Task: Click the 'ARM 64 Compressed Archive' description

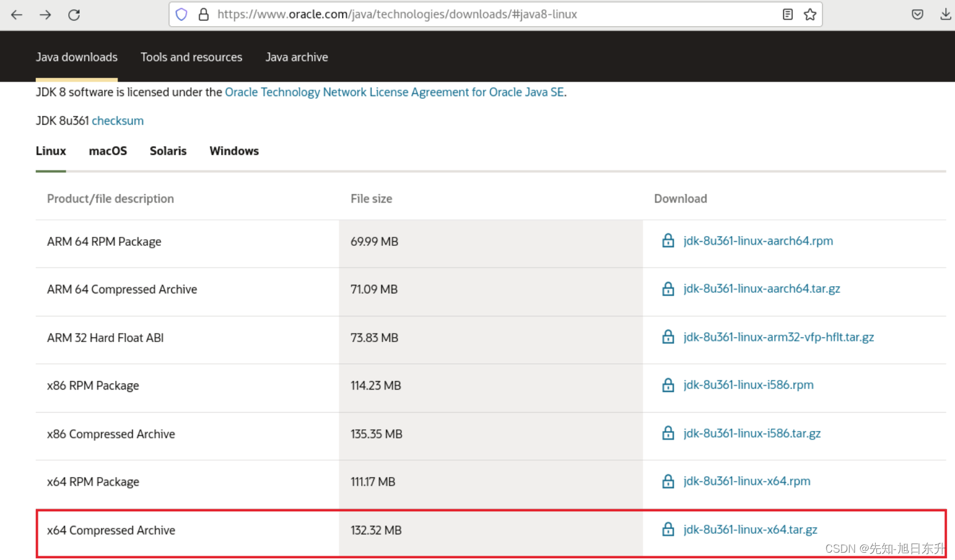Action: coord(122,290)
